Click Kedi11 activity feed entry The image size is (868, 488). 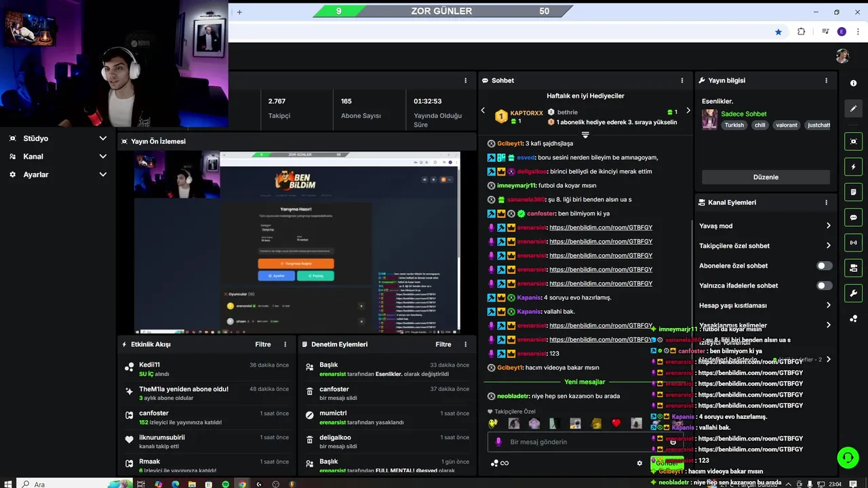pyautogui.click(x=205, y=369)
